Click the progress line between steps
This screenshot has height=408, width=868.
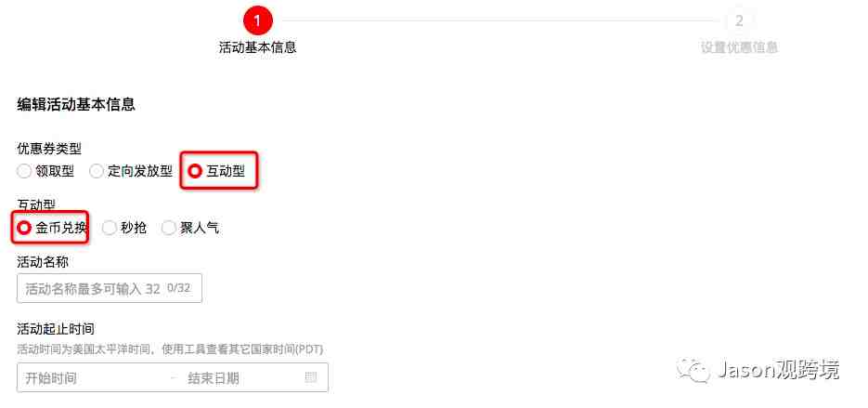tap(499, 20)
